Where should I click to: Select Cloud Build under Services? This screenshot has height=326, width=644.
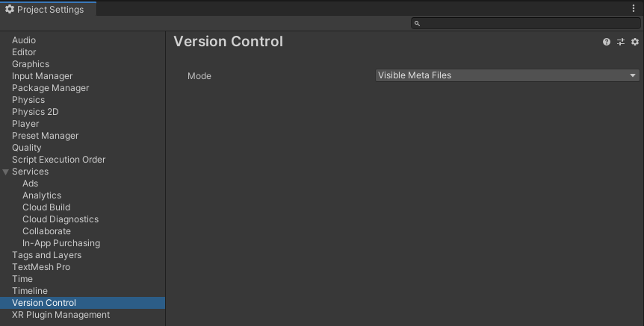(46, 207)
